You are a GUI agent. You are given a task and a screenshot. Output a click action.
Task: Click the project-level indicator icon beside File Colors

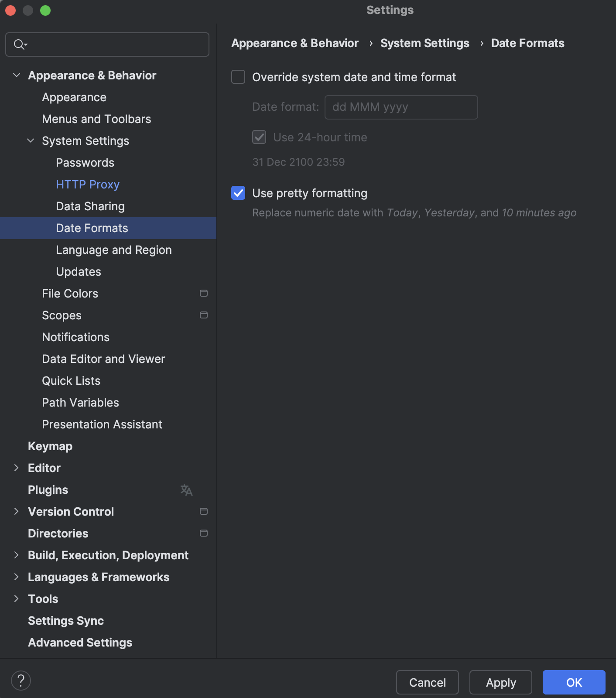click(x=203, y=293)
